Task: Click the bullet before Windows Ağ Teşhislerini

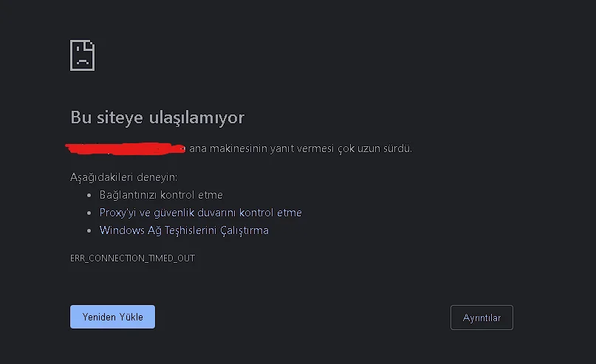Action: point(90,231)
